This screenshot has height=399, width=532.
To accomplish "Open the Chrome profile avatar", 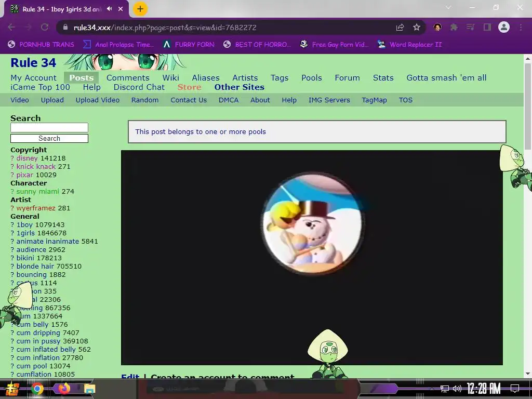I will coord(504,27).
